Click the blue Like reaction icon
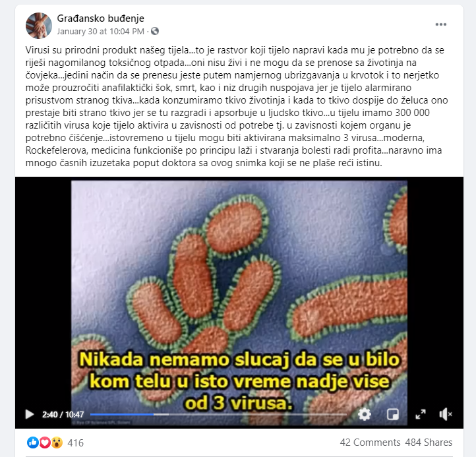The height and width of the screenshot is (457, 476). click(x=33, y=442)
